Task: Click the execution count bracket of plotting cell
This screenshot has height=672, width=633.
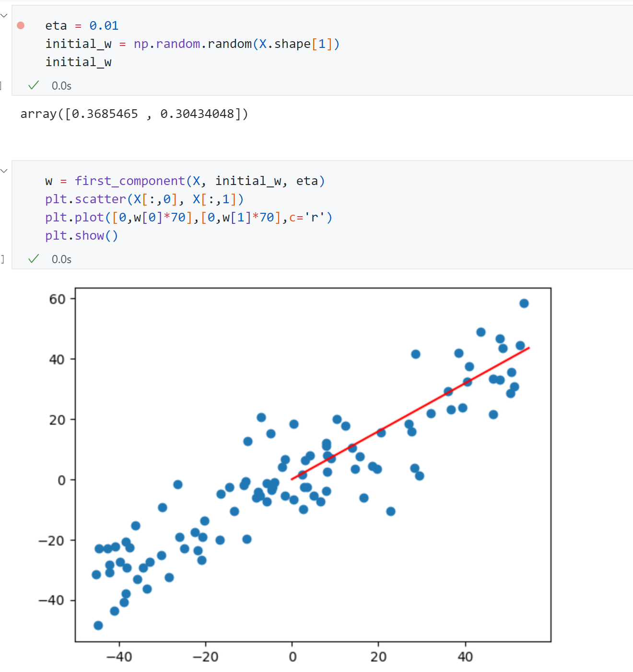Action: 2,259
